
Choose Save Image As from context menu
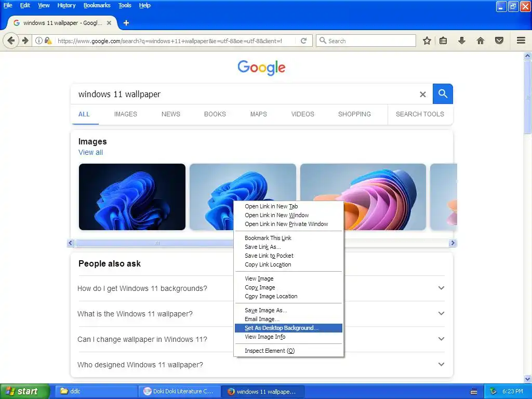pyautogui.click(x=288, y=310)
